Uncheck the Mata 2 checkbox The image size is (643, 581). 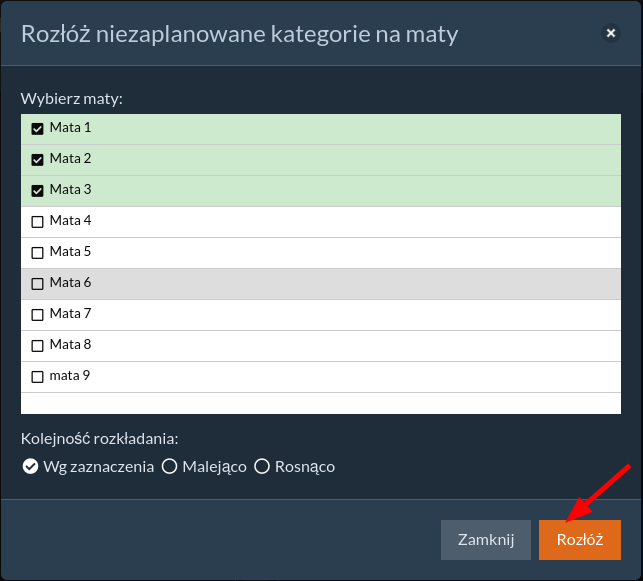38,159
